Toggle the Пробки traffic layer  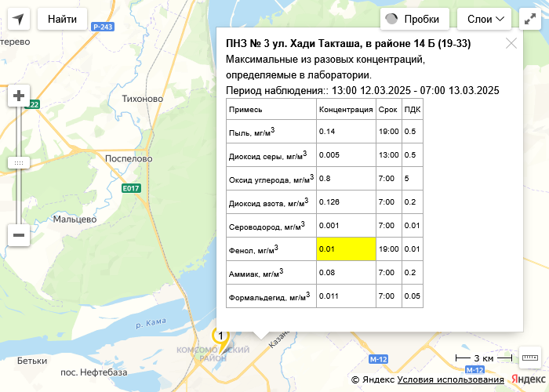coord(414,20)
